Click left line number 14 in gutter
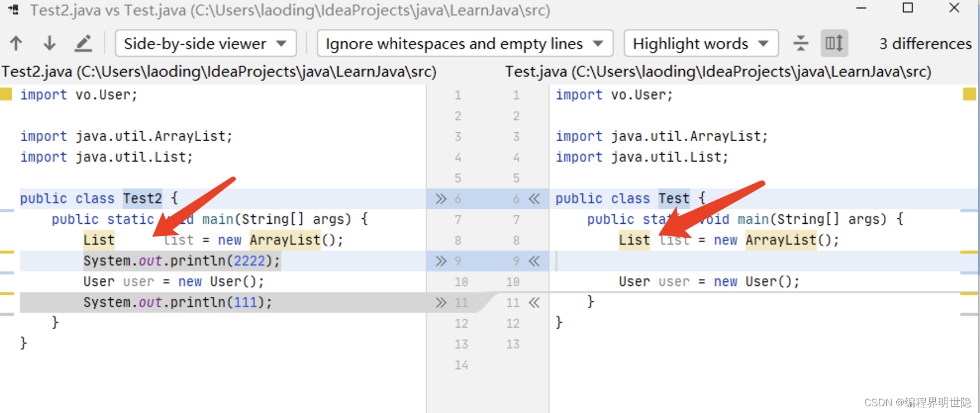Image resolution: width=980 pixels, height=413 pixels. (x=461, y=365)
